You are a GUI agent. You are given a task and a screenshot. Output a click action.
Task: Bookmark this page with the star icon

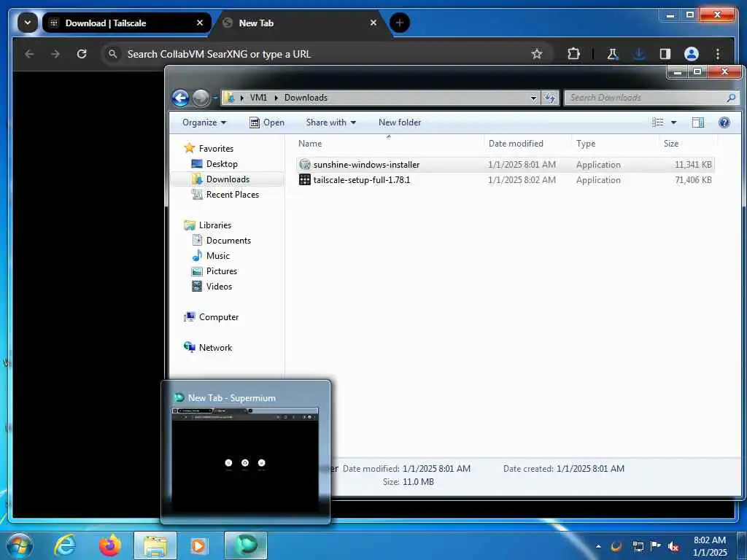point(537,54)
